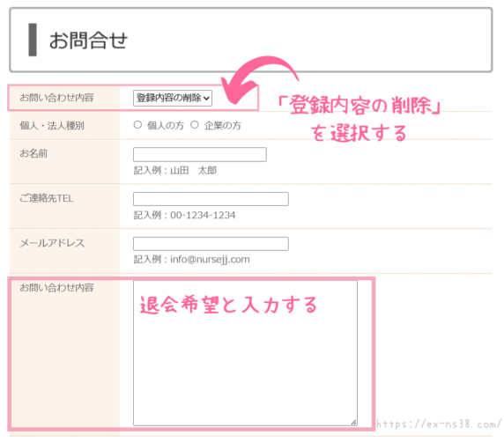This screenshot has height=442, width=504.
Task: Click the メールアドレス input field
Action: click(x=211, y=244)
